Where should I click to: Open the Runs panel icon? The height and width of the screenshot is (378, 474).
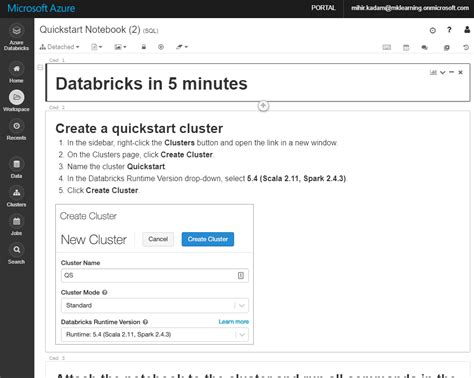447,47
